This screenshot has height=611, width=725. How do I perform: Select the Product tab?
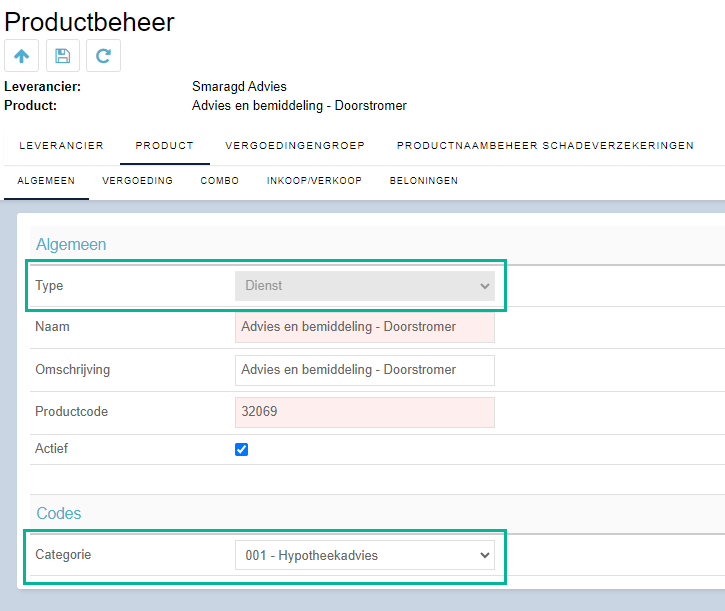pos(165,146)
